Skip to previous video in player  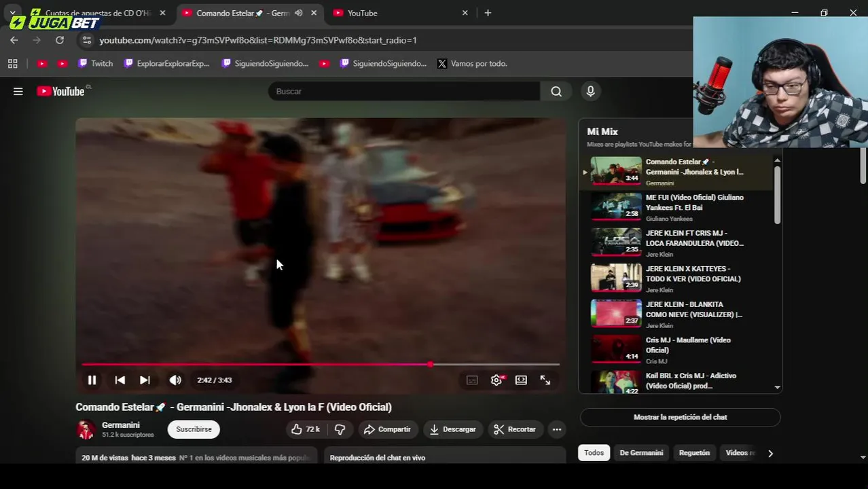click(120, 380)
